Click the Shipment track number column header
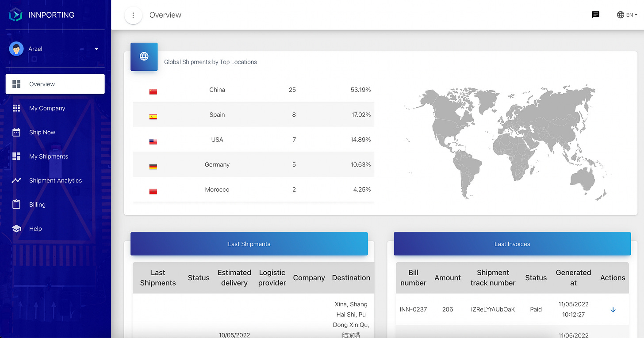Viewport: 644px width, 338px height. point(493,277)
